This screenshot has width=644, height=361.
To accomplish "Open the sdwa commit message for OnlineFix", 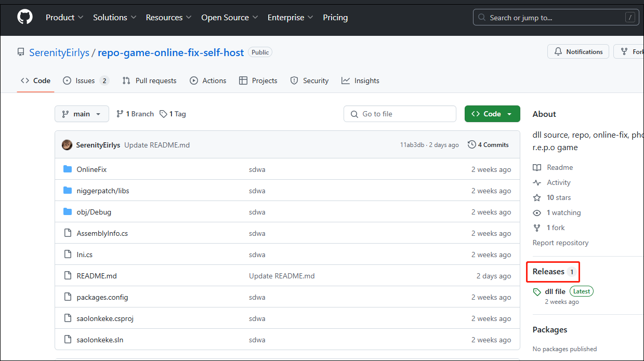I will pos(257,169).
